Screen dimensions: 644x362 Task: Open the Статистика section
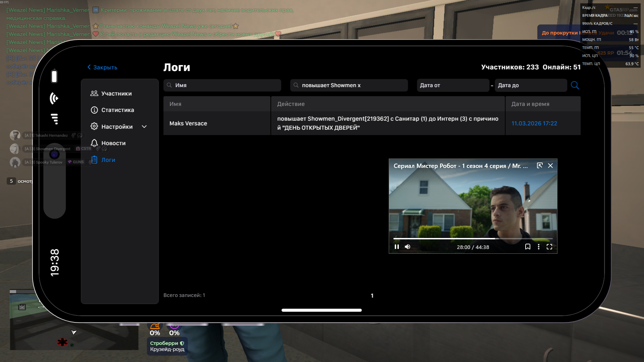117,110
